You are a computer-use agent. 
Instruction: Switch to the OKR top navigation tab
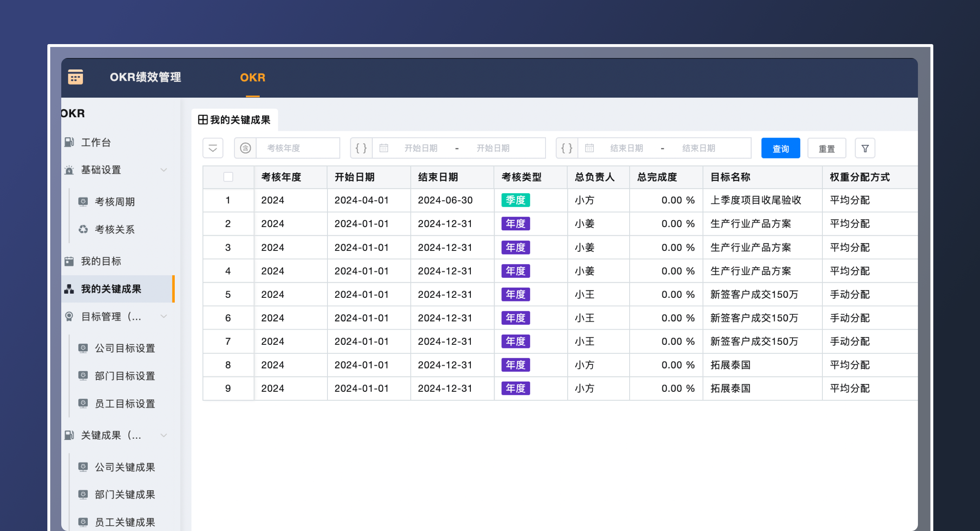[x=252, y=77]
